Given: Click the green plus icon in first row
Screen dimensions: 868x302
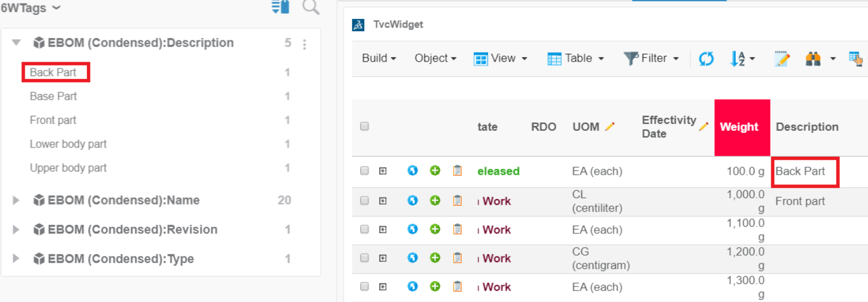Looking at the screenshot, I should coord(435,171).
